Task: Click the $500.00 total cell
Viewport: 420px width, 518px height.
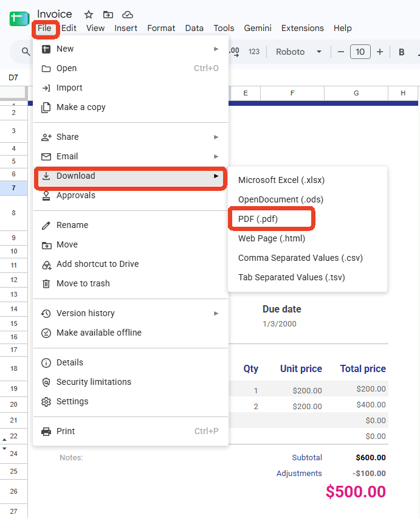Action: 356,492
